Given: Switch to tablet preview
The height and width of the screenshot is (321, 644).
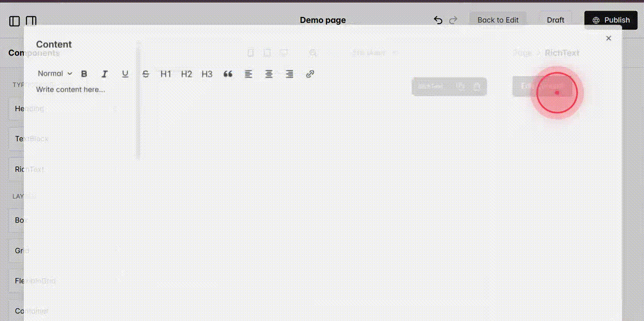Looking at the screenshot, I should click(267, 52).
